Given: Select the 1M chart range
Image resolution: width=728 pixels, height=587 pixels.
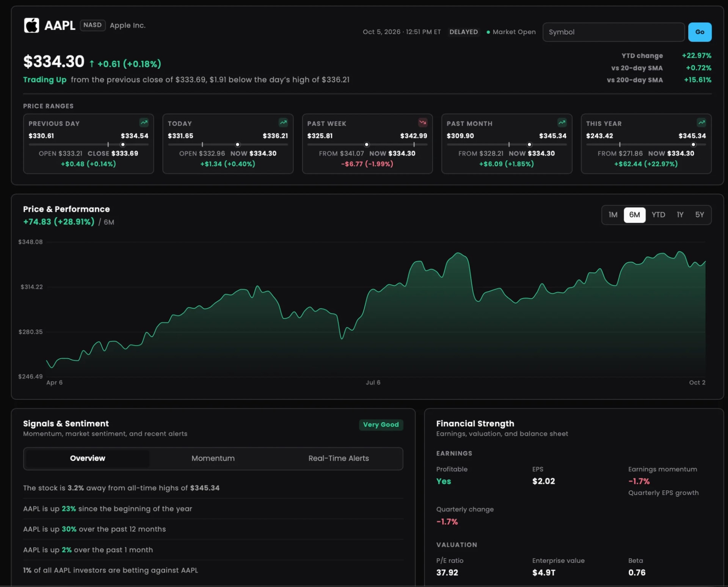Looking at the screenshot, I should point(613,215).
